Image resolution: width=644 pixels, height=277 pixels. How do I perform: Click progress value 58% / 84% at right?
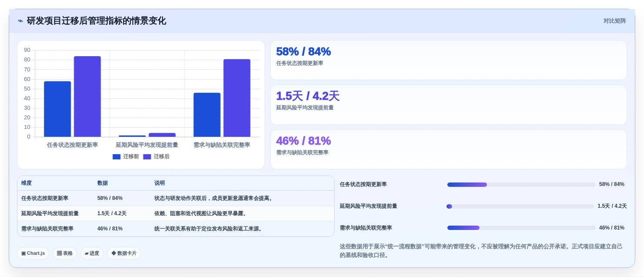click(x=612, y=184)
